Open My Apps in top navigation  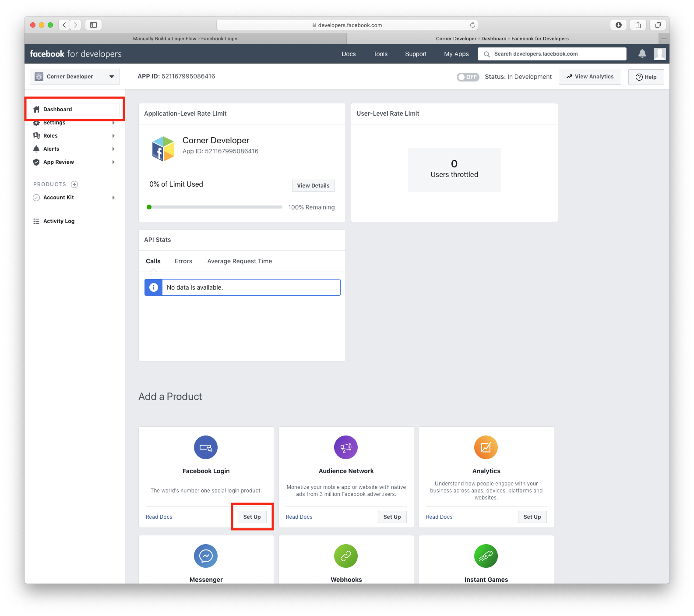[x=456, y=54]
